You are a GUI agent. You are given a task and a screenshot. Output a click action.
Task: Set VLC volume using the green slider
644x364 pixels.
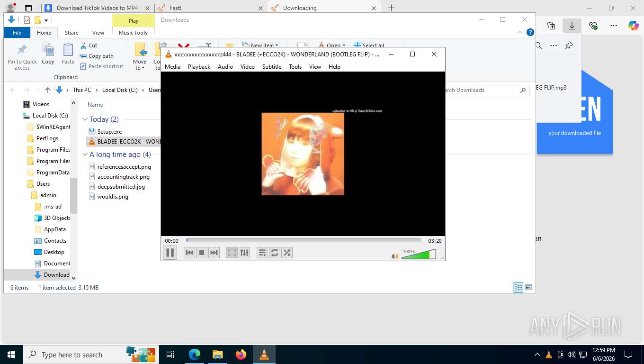click(x=419, y=255)
